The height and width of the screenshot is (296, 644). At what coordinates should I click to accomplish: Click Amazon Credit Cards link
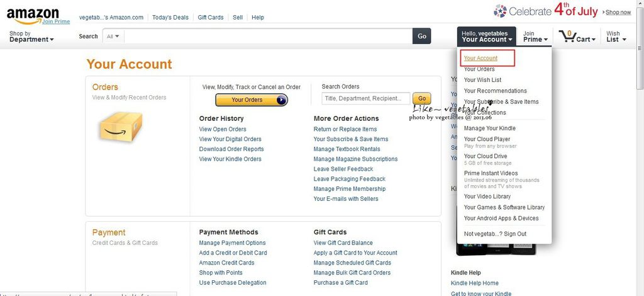pos(226,263)
